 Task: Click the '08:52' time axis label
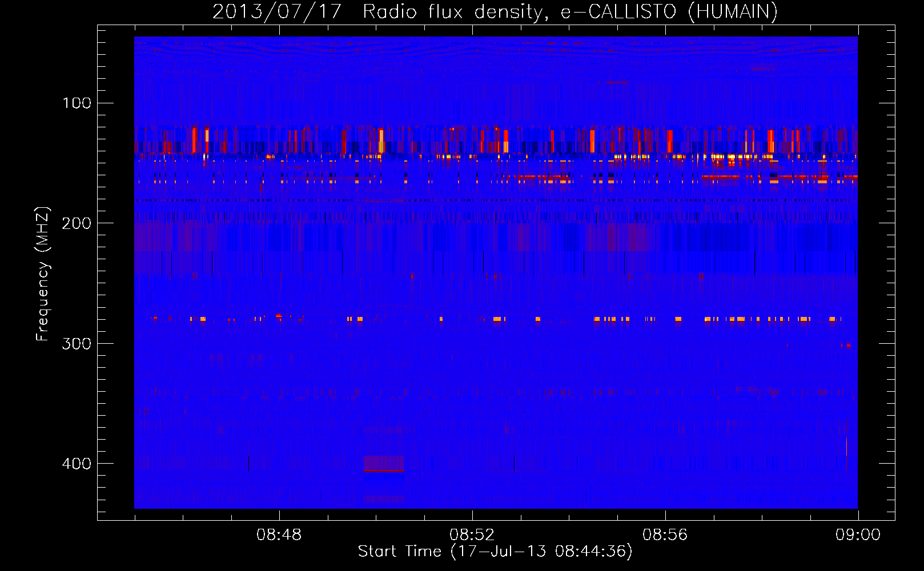472,535
